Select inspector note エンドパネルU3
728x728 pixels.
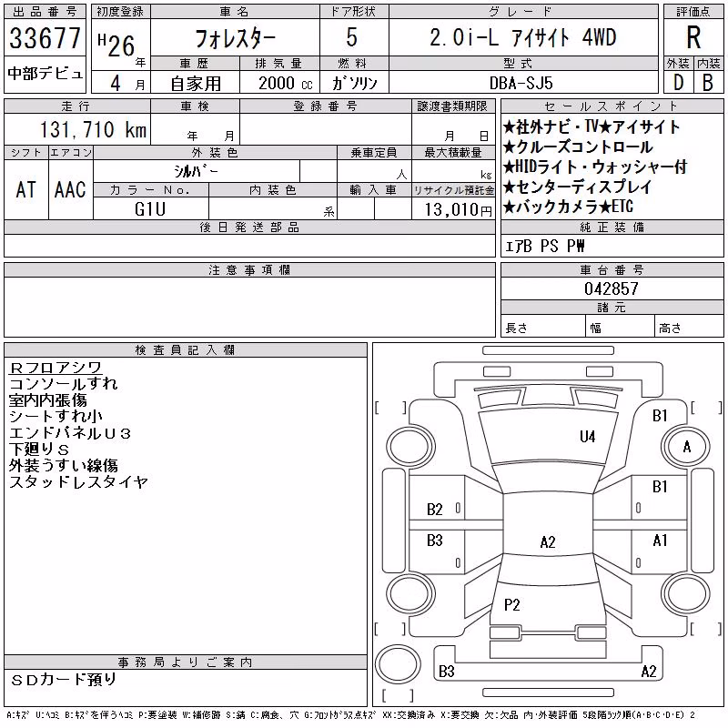coord(70,433)
